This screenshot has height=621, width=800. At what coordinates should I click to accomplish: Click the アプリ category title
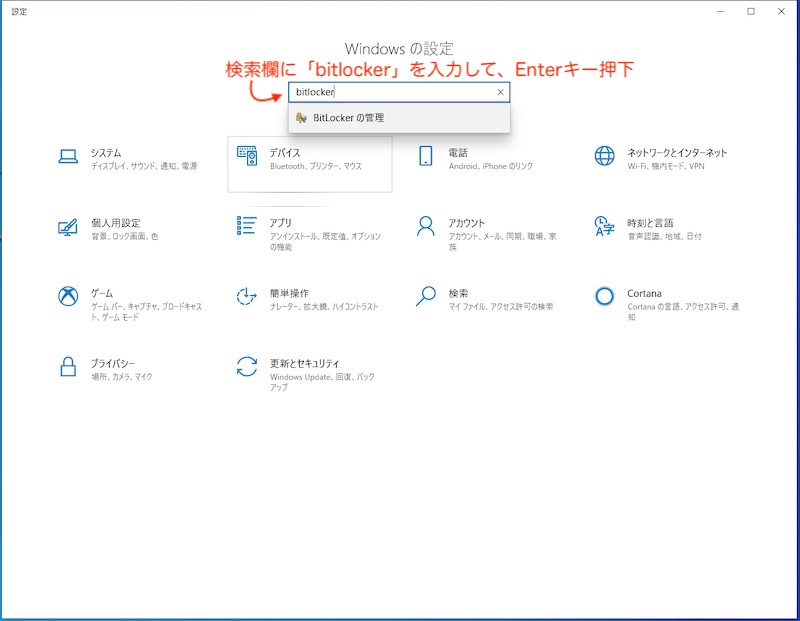coord(281,223)
